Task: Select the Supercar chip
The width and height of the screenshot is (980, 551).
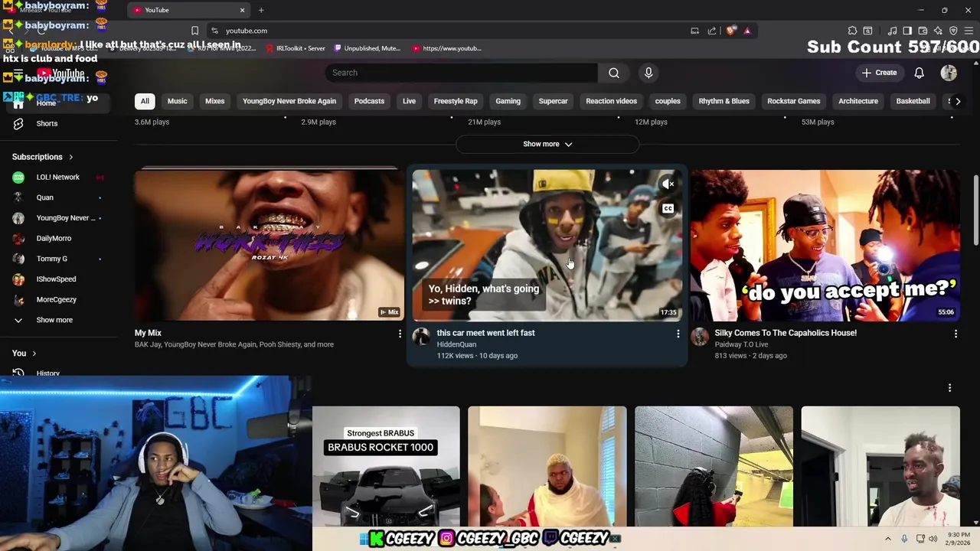Action: pos(553,101)
